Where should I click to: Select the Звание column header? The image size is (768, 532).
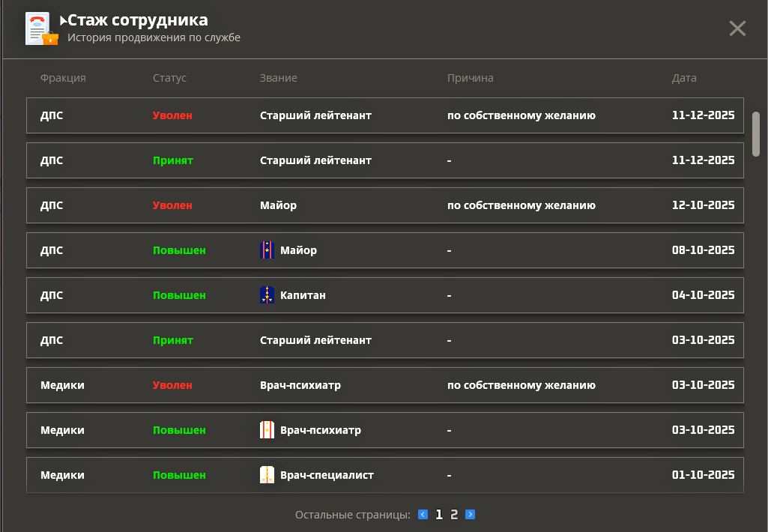(x=278, y=78)
